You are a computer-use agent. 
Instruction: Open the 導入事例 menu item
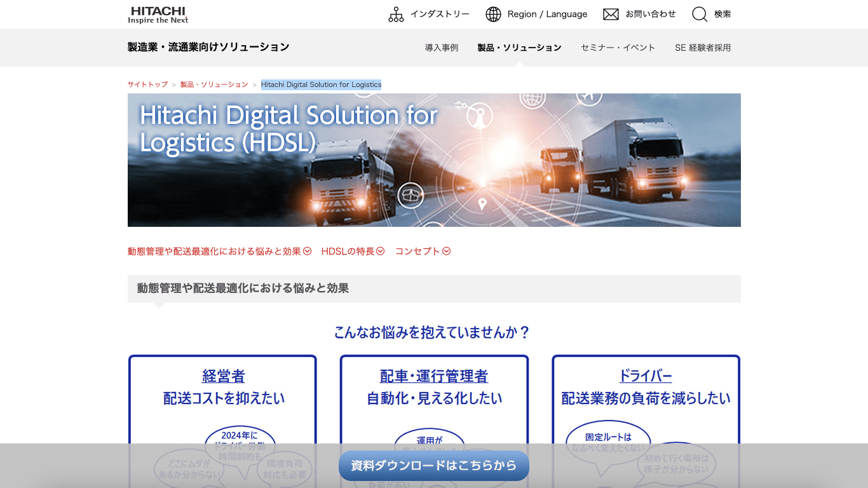tap(442, 47)
